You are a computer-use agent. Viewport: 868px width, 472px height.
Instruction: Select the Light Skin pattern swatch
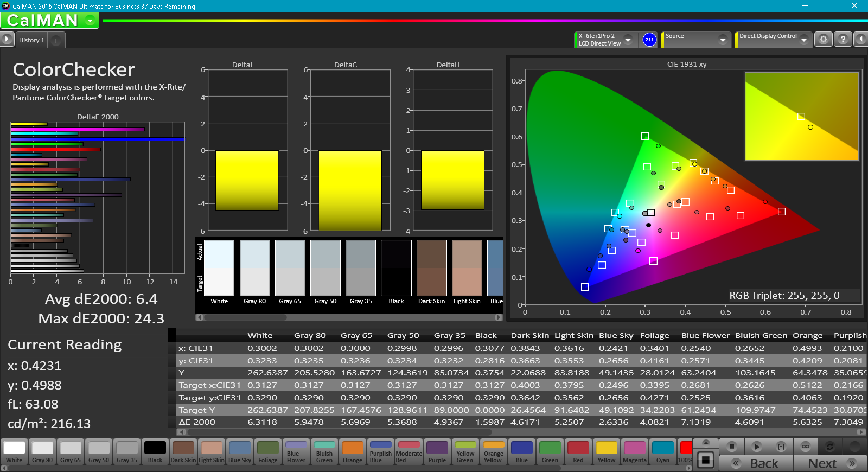212,451
